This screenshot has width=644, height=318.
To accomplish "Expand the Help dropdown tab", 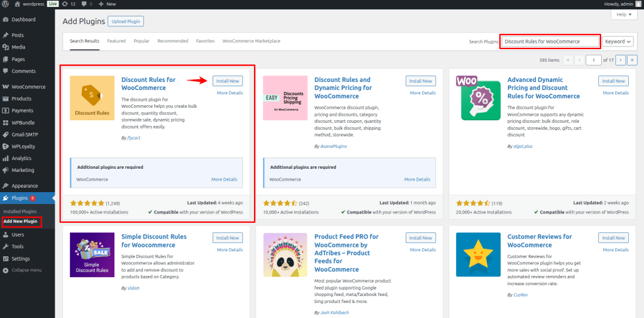I will (624, 14).
